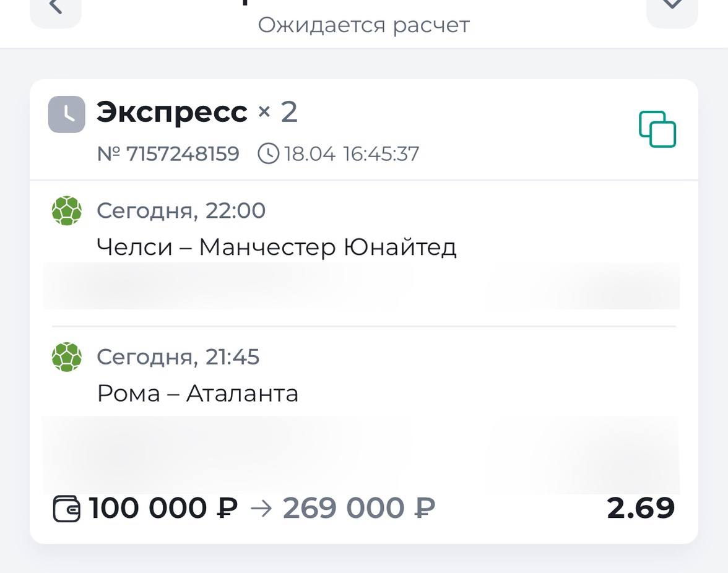Tap the wallet icon next to stake
Screen dimensions: 728x573
(x=67, y=509)
